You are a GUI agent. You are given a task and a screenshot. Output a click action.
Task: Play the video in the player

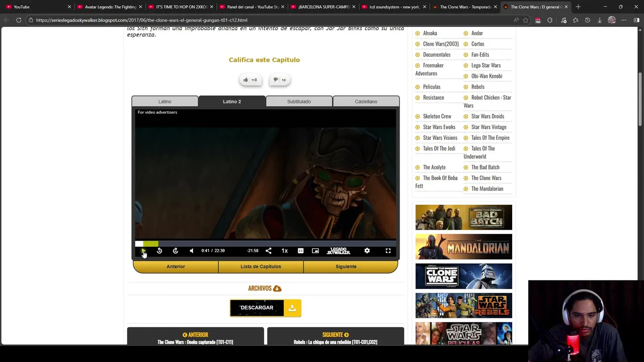click(x=143, y=251)
